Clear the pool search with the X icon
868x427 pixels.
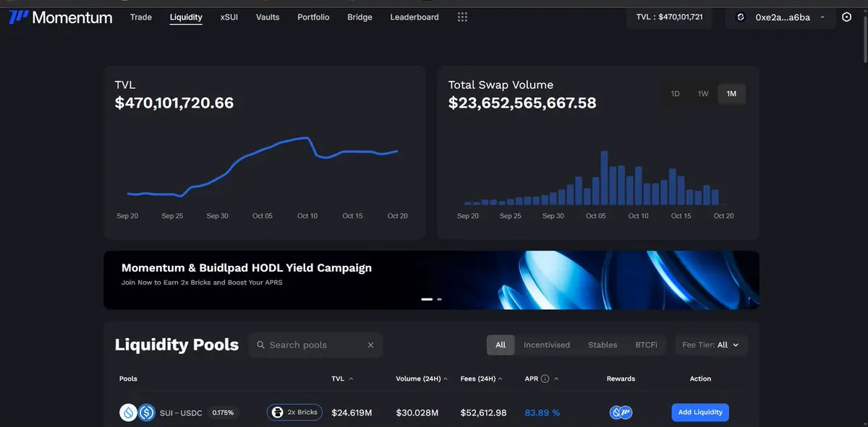pos(370,345)
